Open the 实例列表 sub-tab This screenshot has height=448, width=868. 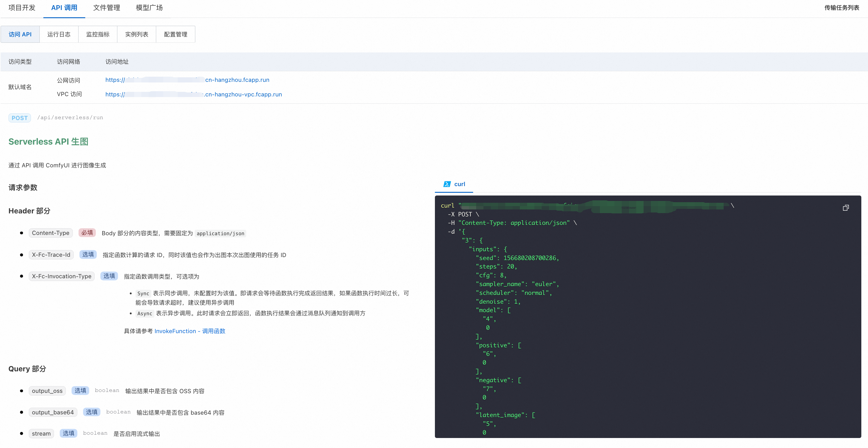(136, 34)
